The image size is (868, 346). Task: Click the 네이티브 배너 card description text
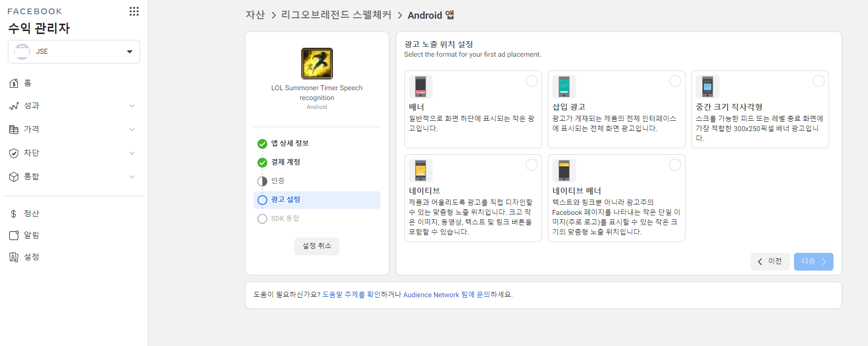(x=616, y=217)
